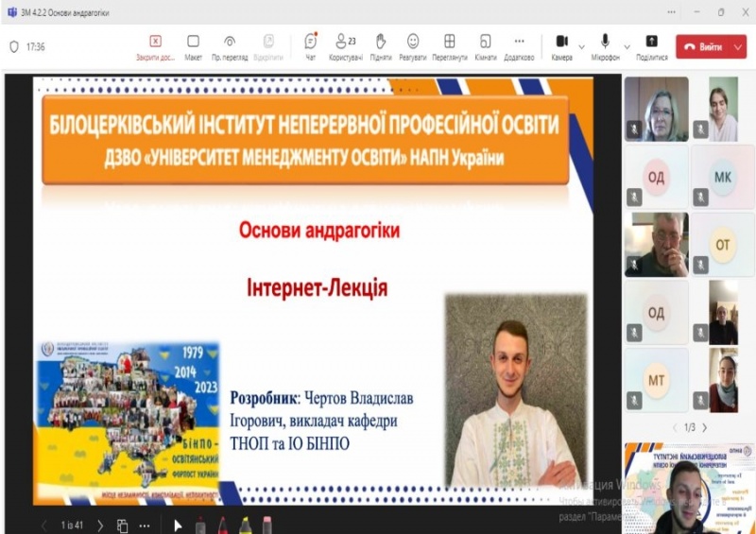756x534 pixels.
Task: Open the Кімнати breakout rooms icon
Action: [x=485, y=42]
